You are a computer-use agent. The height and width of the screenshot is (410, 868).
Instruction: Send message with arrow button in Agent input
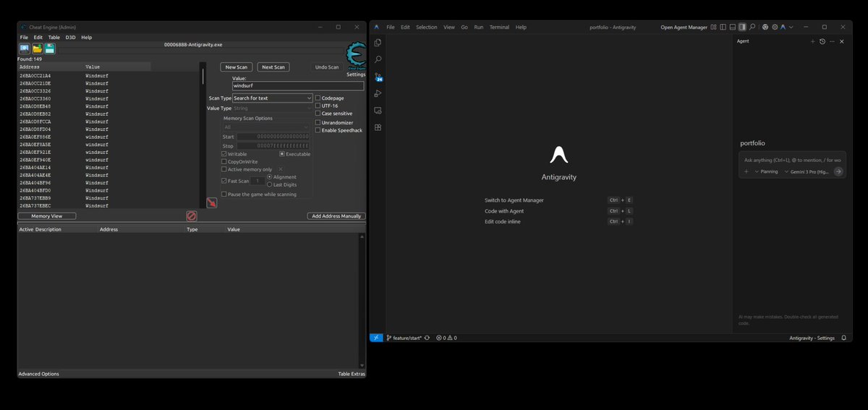(838, 171)
